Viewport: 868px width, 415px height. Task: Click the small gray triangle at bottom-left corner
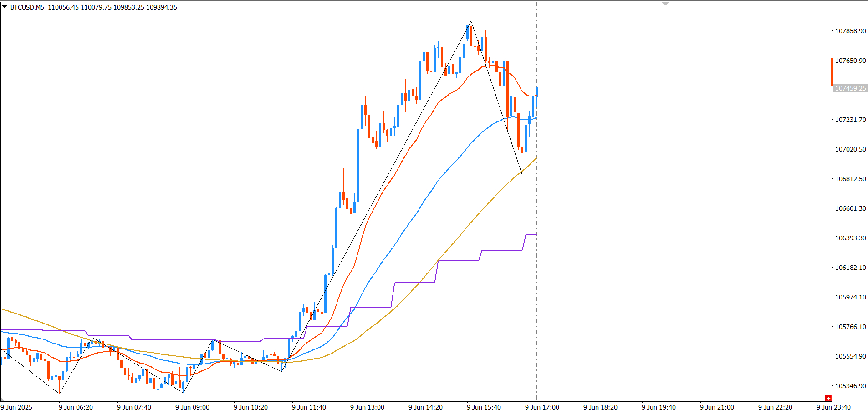tap(2, 400)
